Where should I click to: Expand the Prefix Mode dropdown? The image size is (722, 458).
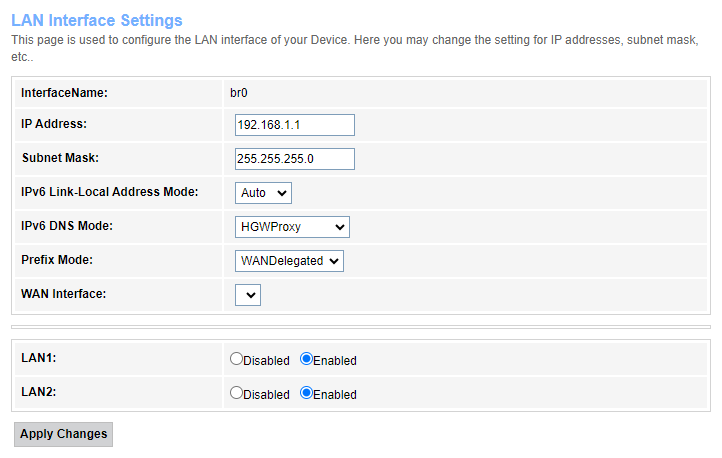289,260
